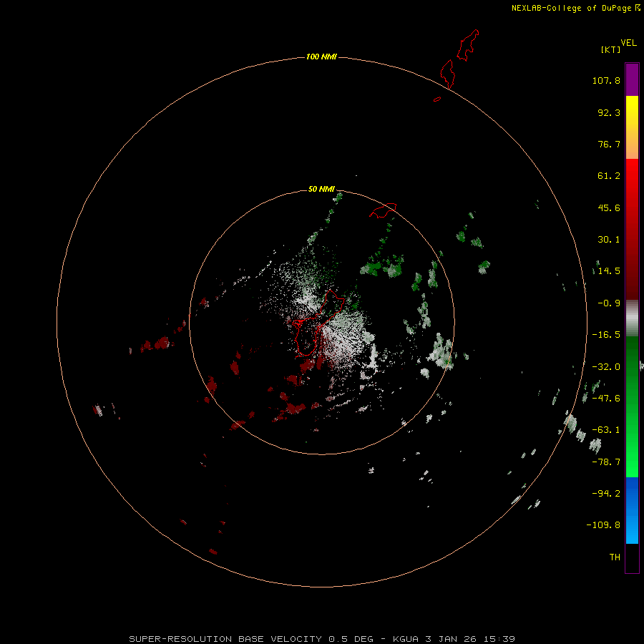Viewport: 644px width, 644px height.
Task: Click the Super-Resolution Base Velocity caption text
Action: tap(322, 639)
